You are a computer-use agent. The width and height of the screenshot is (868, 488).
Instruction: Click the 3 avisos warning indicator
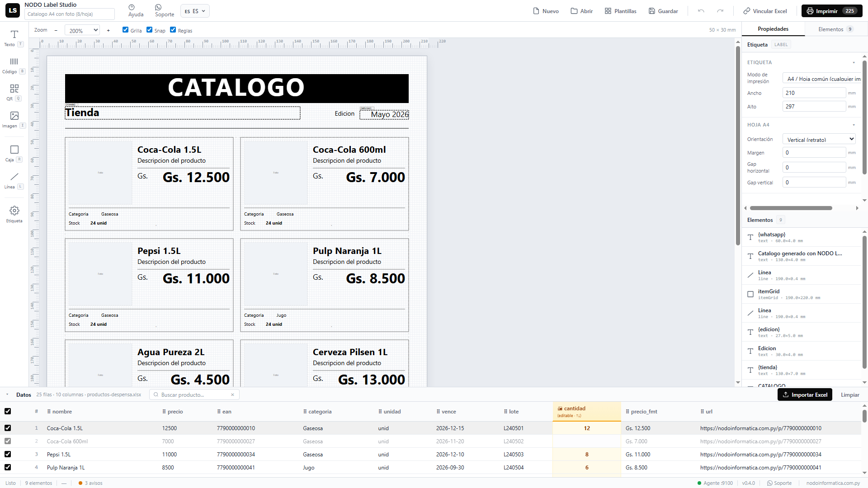click(x=90, y=483)
